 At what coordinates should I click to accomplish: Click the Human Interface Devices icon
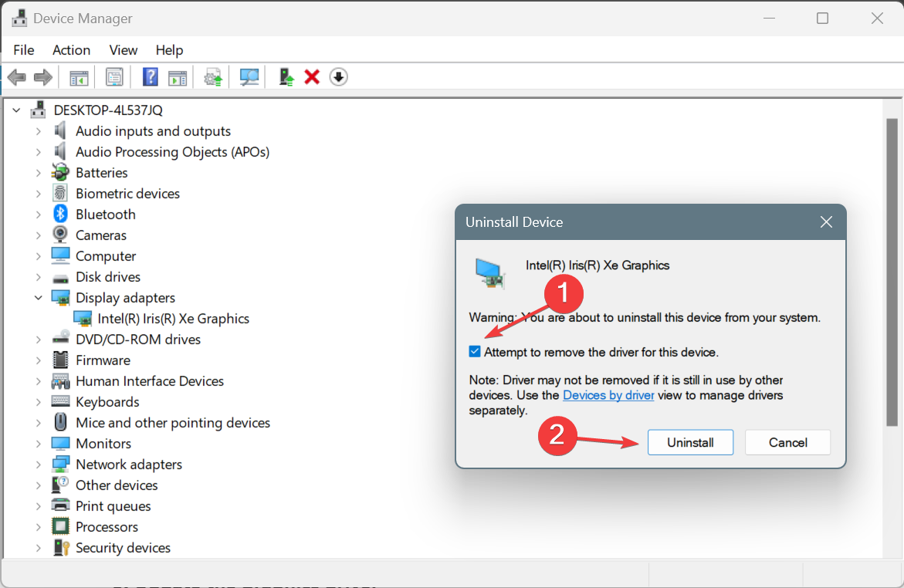point(60,380)
